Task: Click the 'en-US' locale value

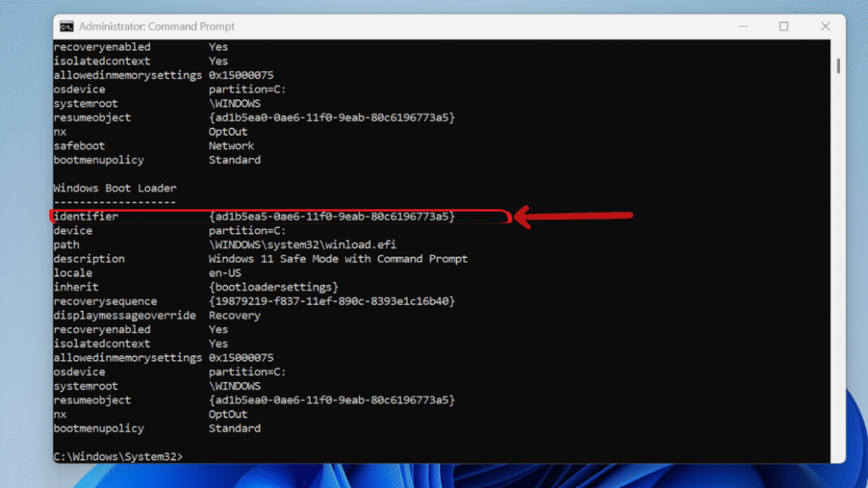Action: tap(225, 274)
